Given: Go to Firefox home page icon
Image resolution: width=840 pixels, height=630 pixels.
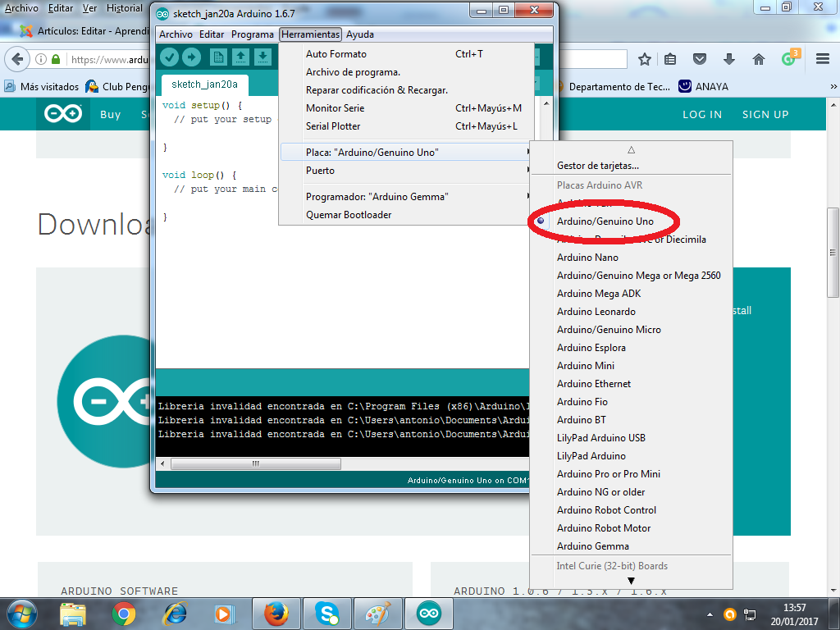Looking at the screenshot, I should click(759, 59).
